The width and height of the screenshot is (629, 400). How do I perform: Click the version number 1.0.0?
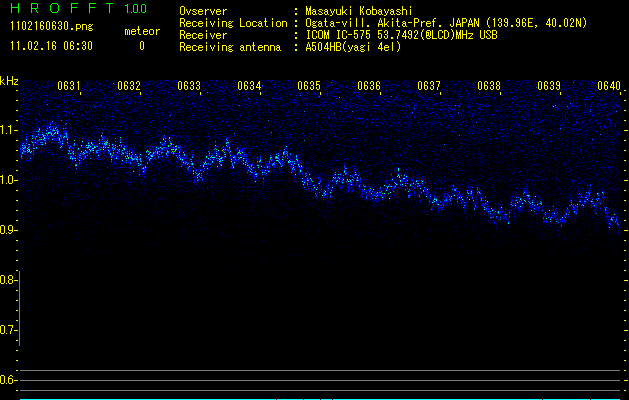tap(134, 8)
